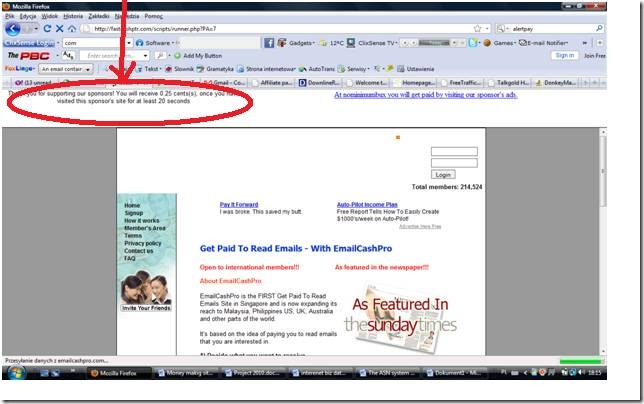Open the 'Auto-Pilot Income Plan' link
644x404 pixels.
tap(367, 204)
